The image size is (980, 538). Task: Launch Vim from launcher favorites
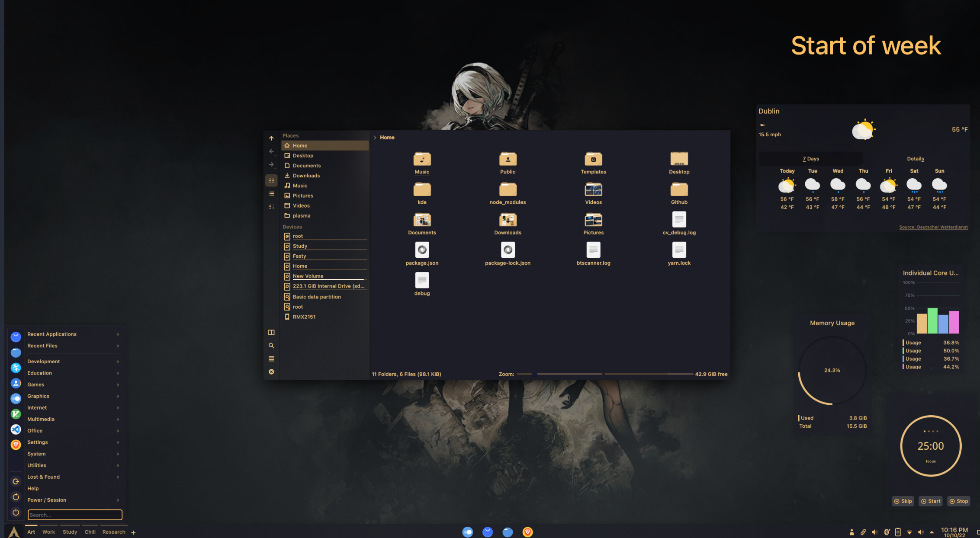(x=16, y=414)
